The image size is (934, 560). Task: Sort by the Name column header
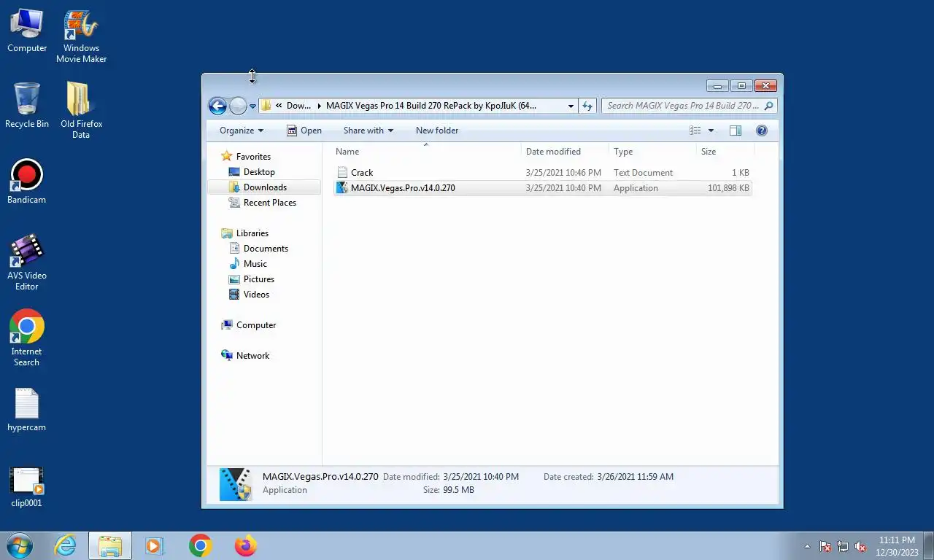coord(427,152)
